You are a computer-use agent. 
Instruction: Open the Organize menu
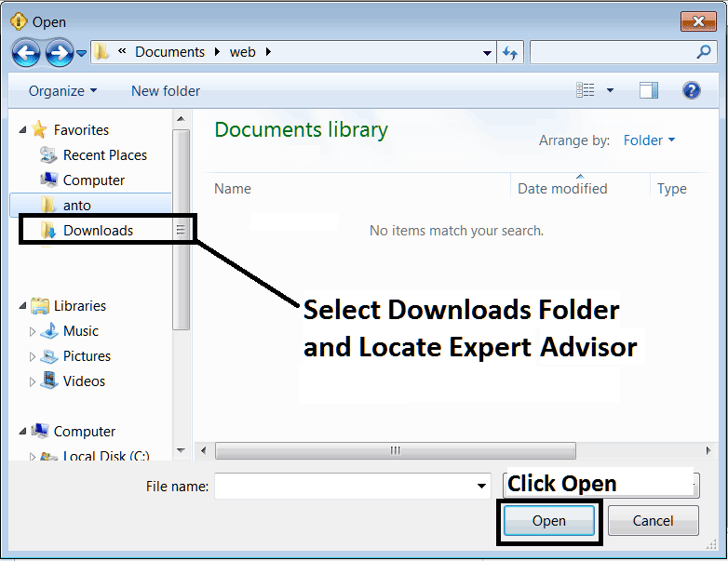[62, 90]
